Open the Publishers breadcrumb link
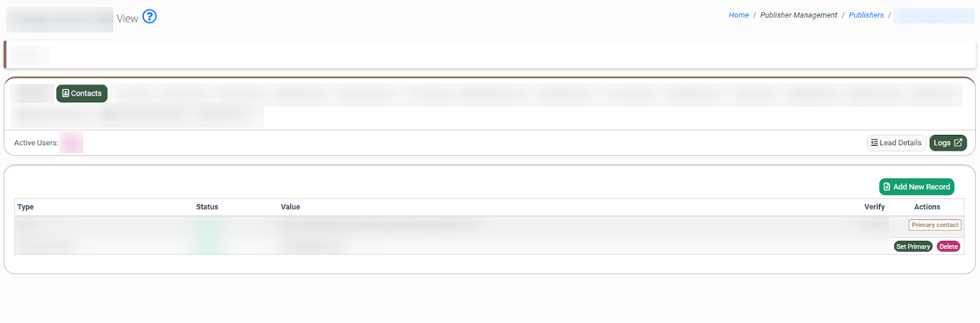980x323 pixels. point(866,15)
